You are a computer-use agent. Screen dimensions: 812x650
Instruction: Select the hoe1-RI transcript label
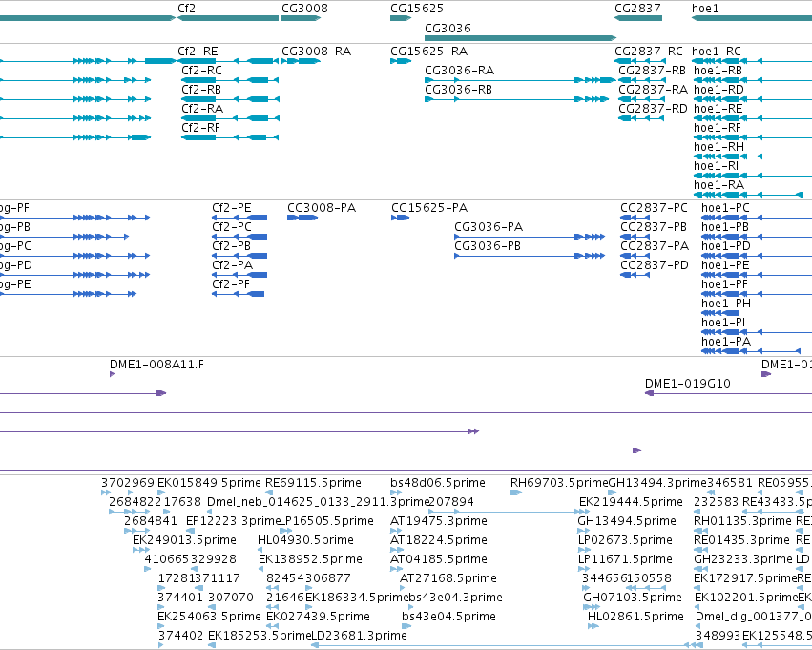point(717,166)
